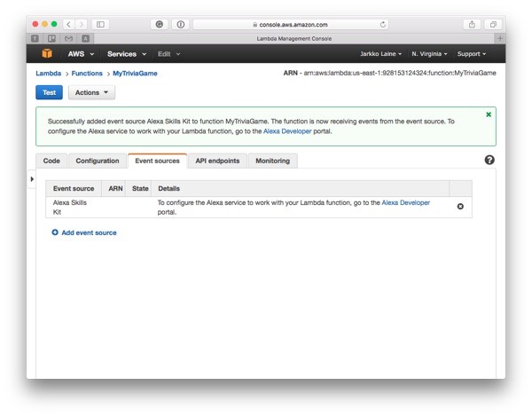Viewport: 532px width, 417px height.
Task: Switch to the API endpoints tab
Action: 217,161
